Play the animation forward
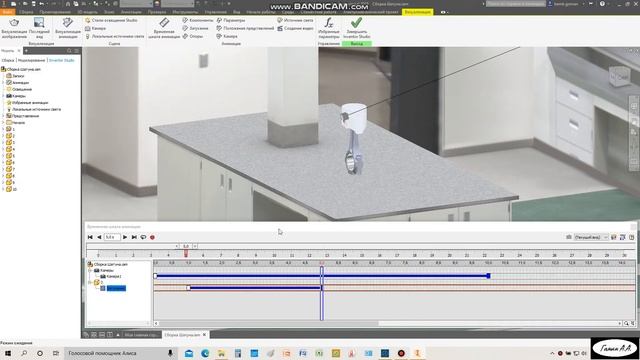This screenshot has height=360, width=640. click(125, 237)
